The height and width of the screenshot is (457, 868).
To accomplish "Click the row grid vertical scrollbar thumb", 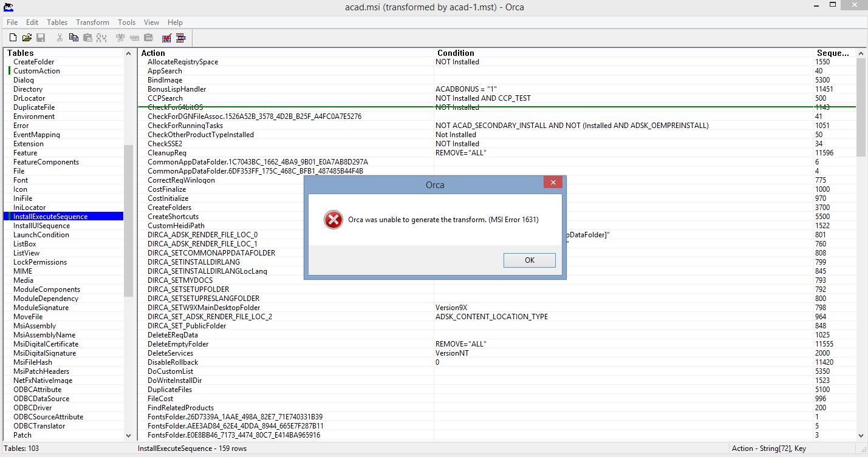I will 861,107.
